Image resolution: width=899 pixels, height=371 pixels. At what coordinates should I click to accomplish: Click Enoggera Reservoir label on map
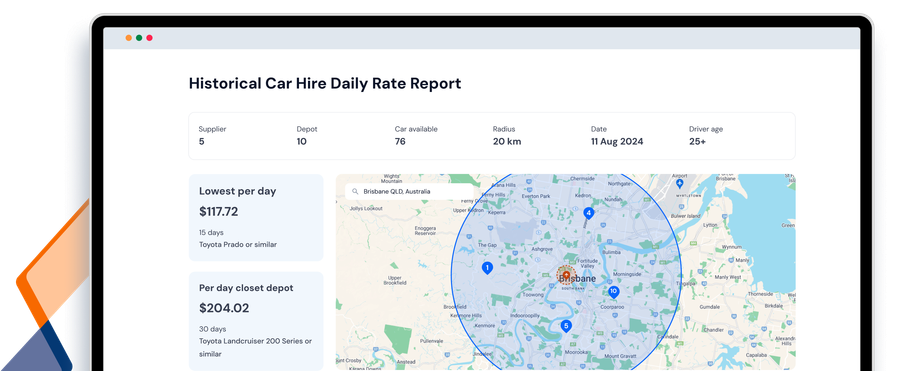(x=425, y=231)
